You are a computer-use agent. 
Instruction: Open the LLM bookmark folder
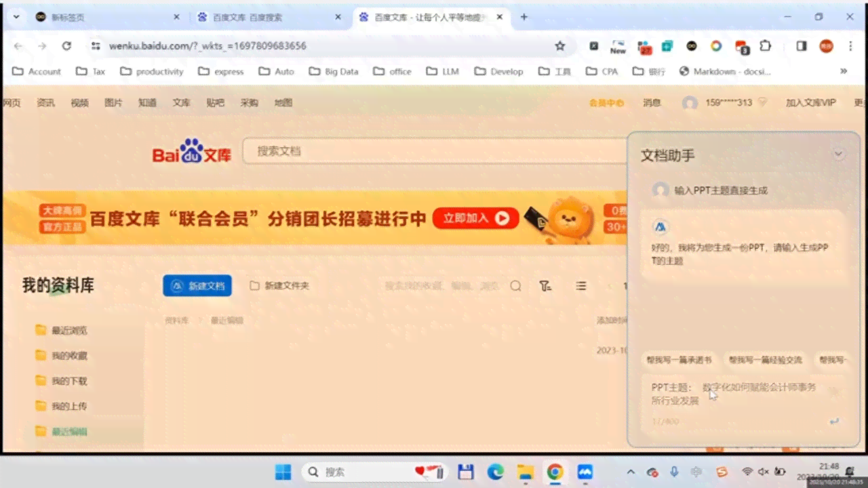tap(443, 71)
